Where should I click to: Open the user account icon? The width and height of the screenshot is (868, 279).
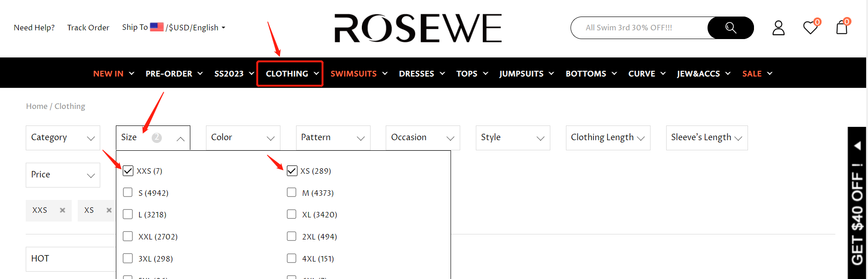[x=778, y=28]
